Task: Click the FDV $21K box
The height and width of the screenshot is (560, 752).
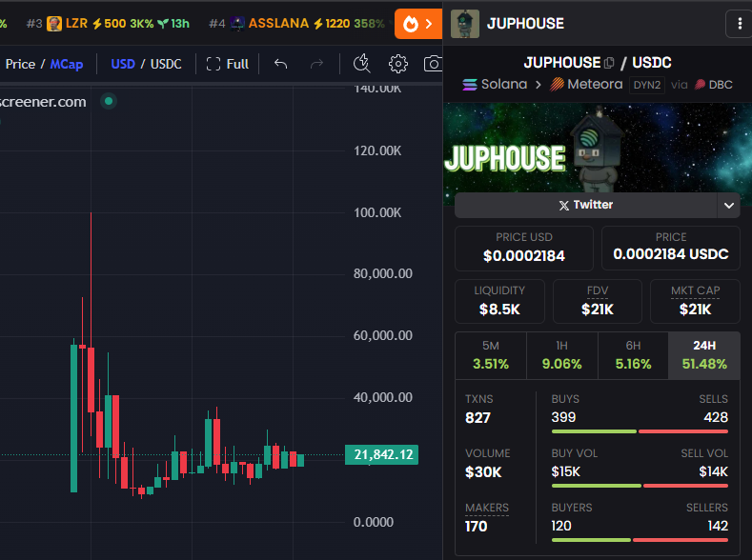Action: tap(597, 301)
